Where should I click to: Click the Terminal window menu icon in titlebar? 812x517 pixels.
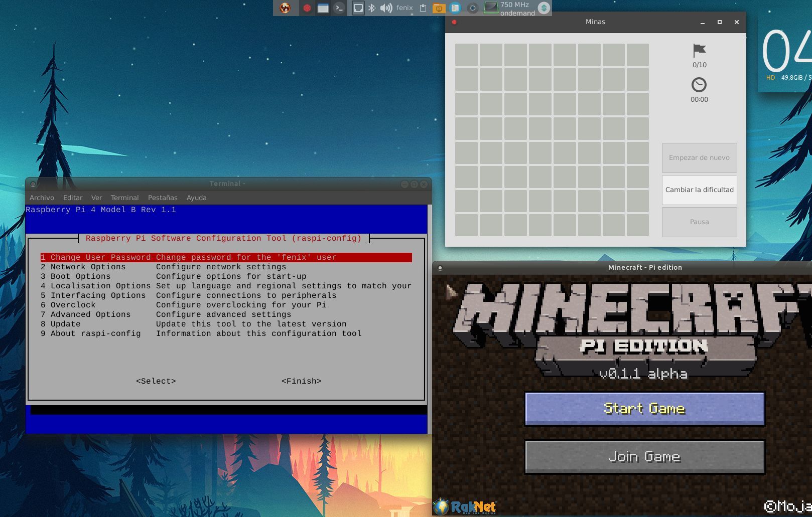[x=33, y=184]
